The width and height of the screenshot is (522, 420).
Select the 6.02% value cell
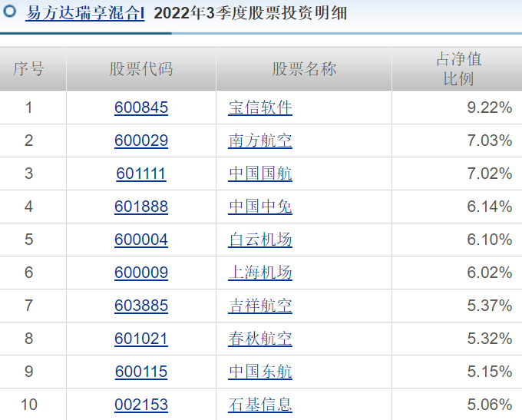457,273
